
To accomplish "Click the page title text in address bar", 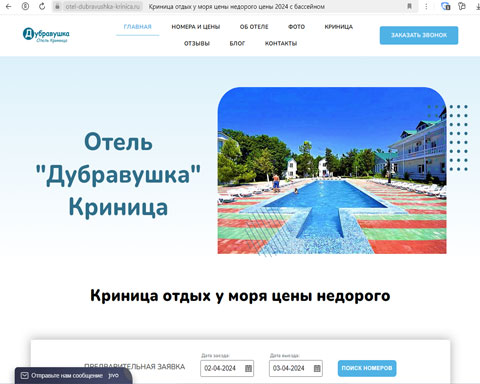I will pyautogui.click(x=237, y=6).
